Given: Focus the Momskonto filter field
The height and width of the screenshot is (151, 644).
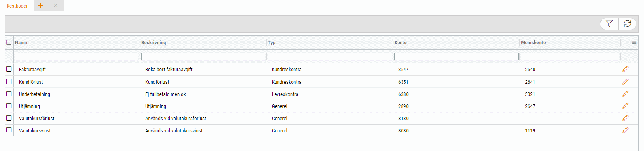Looking at the screenshot, I should [x=570, y=57].
